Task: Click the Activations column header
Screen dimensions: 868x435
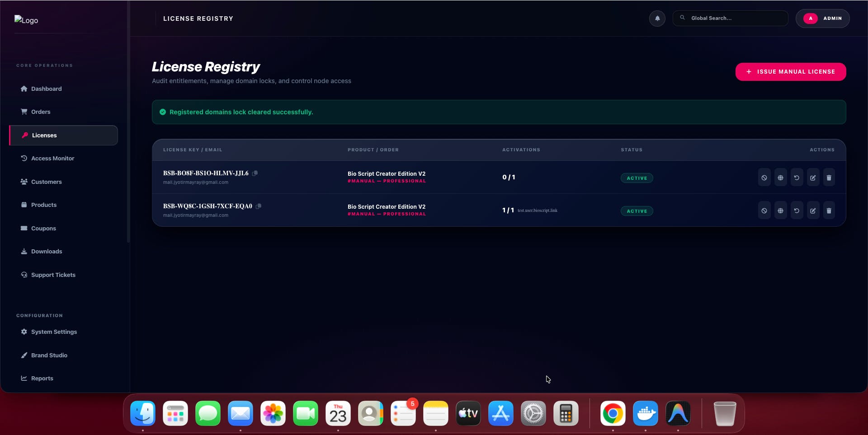Action: point(521,150)
